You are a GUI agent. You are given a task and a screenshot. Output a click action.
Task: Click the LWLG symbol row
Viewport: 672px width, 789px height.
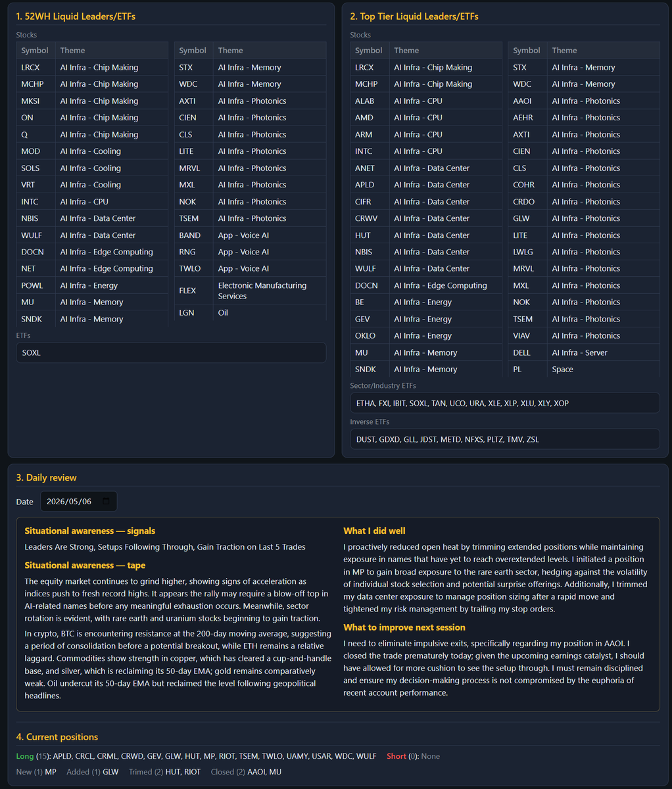(x=584, y=252)
